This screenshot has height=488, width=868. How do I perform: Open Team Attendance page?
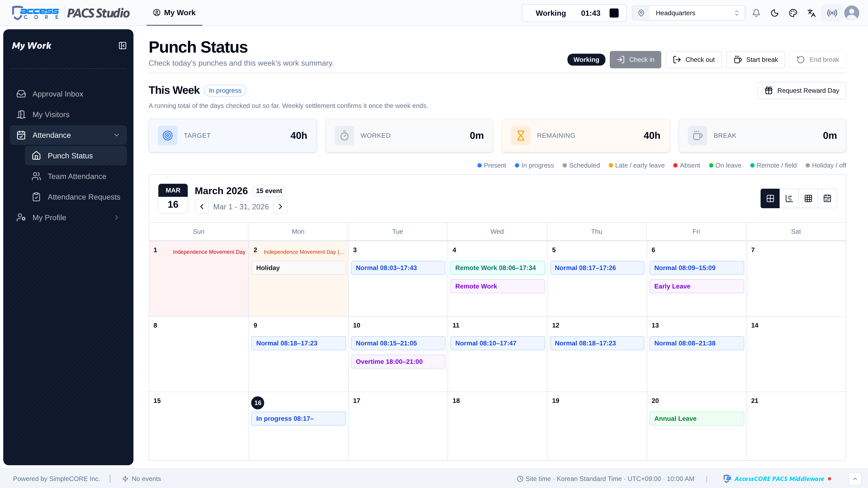click(x=76, y=176)
